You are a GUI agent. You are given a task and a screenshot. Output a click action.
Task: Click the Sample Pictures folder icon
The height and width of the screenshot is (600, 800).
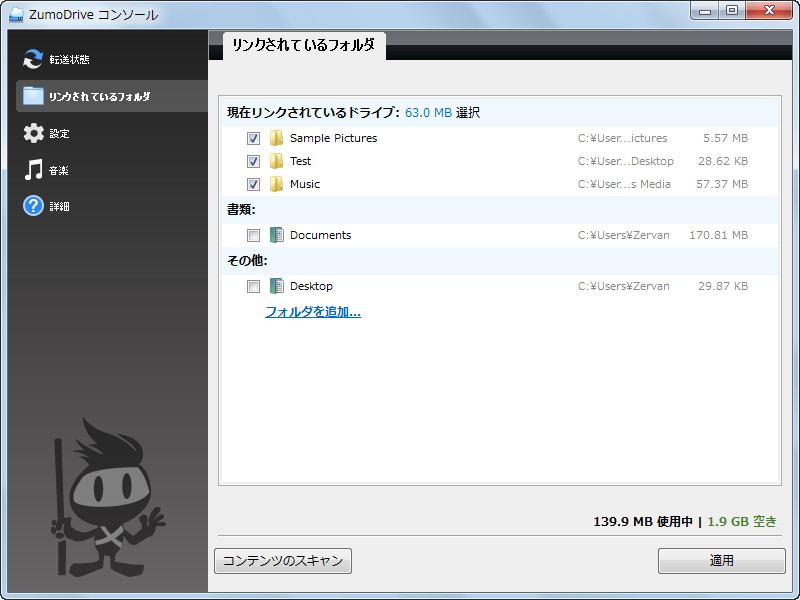coord(277,138)
